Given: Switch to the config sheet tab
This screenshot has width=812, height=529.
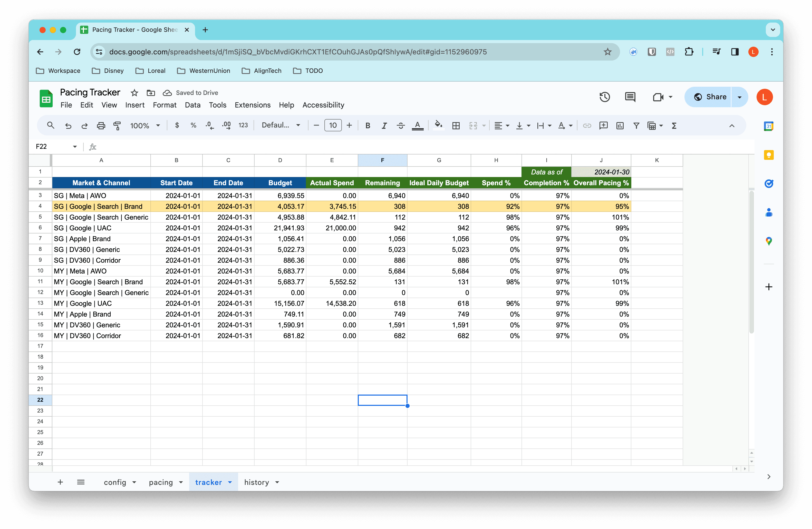Looking at the screenshot, I should (115, 482).
